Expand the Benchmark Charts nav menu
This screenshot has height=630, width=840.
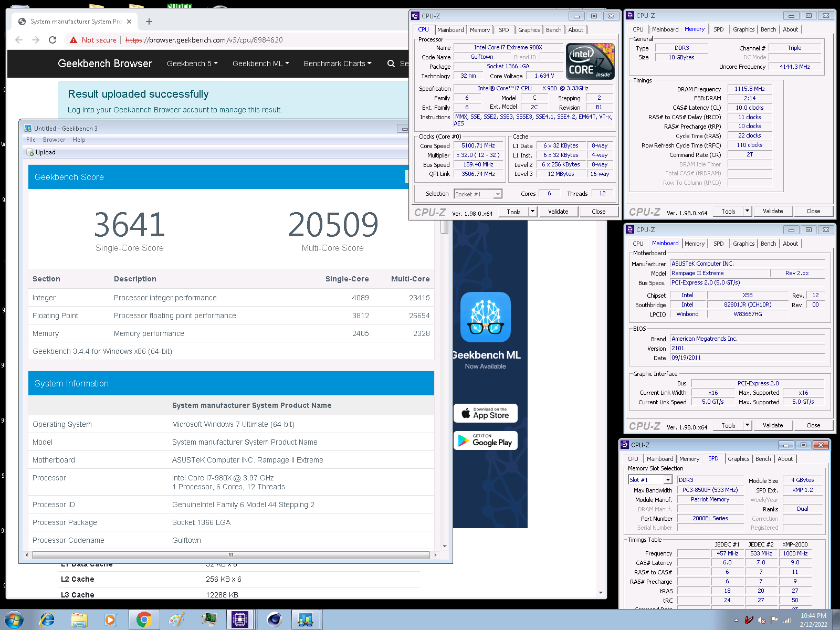click(338, 64)
